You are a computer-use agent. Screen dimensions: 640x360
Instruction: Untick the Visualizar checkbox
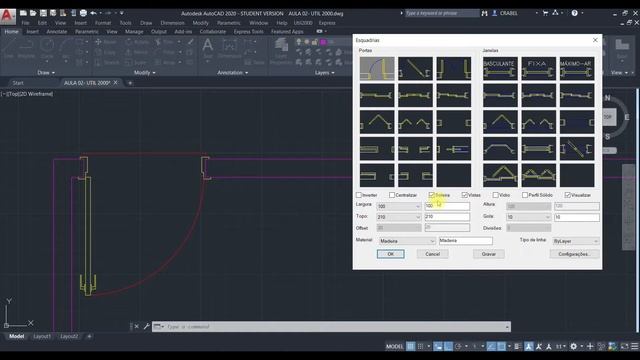(x=567, y=195)
